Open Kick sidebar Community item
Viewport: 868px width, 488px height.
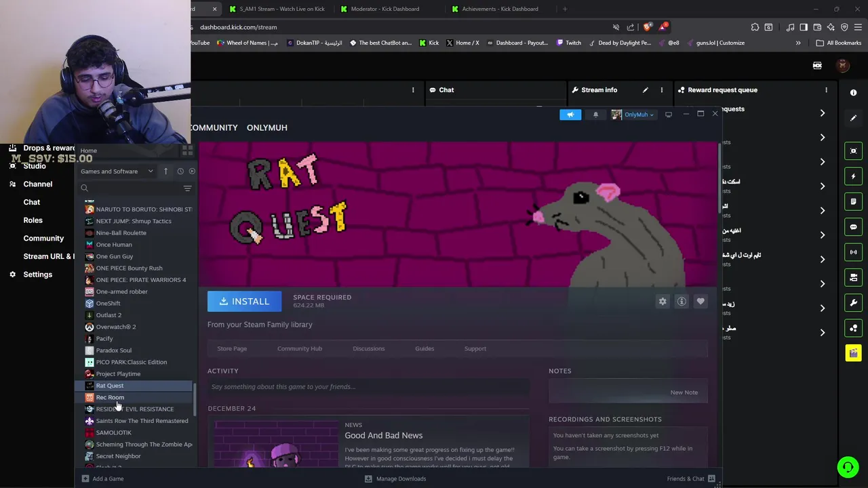click(x=43, y=239)
